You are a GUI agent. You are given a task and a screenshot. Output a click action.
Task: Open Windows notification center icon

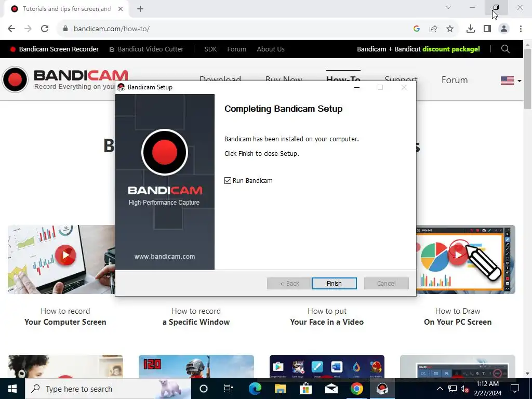[x=515, y=389]
